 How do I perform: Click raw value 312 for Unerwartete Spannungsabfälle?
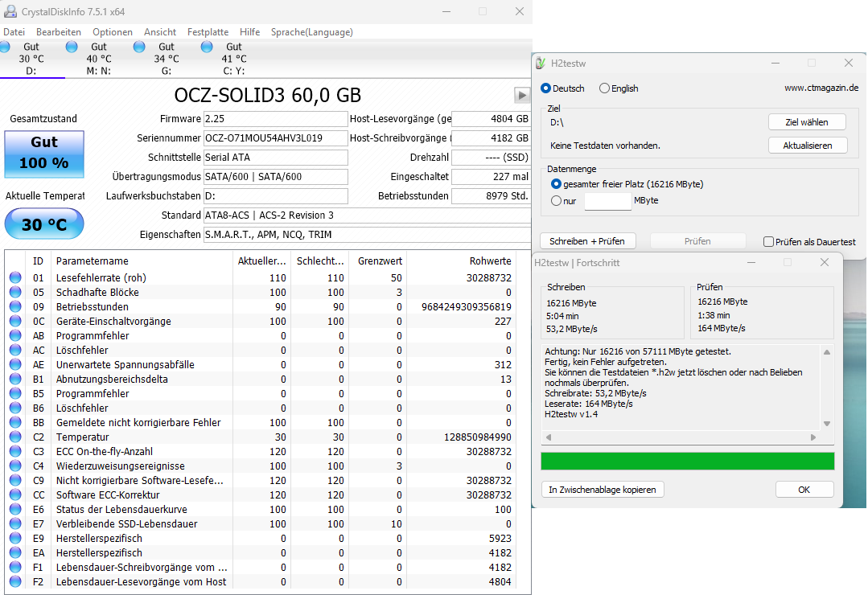pyautogui.click(x=503, y=365)
